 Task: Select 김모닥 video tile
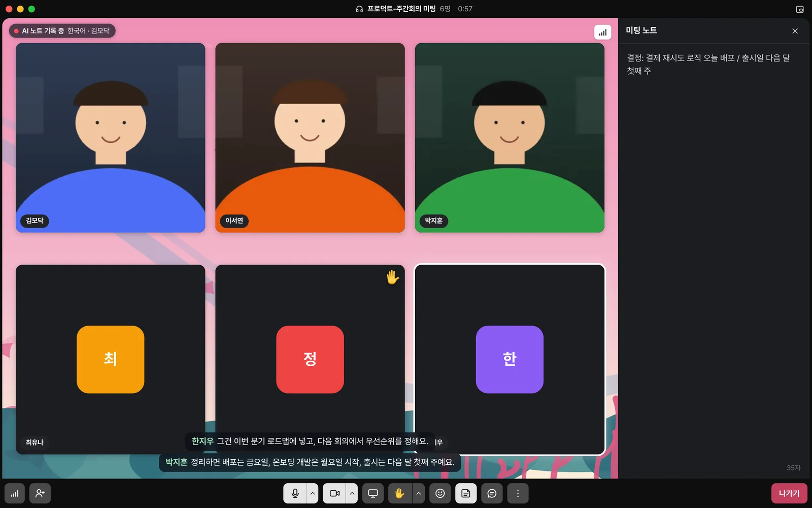click(111, 138)
